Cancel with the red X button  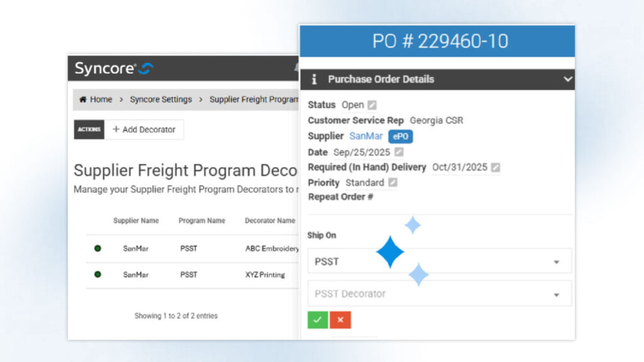340,319
